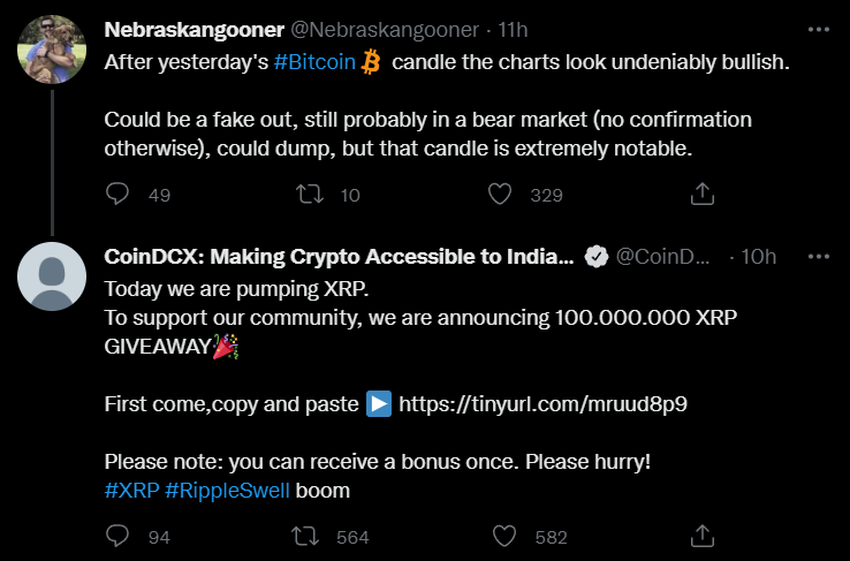Reply to Nebraskangooner's Bitcoin tweet
This screenshot has height=561, width=850.
click(118, 194)
